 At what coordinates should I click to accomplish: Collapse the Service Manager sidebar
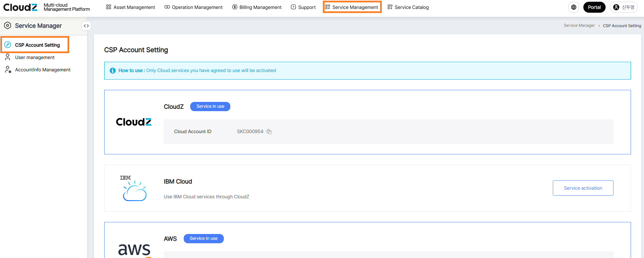click(x=86, y=26)
